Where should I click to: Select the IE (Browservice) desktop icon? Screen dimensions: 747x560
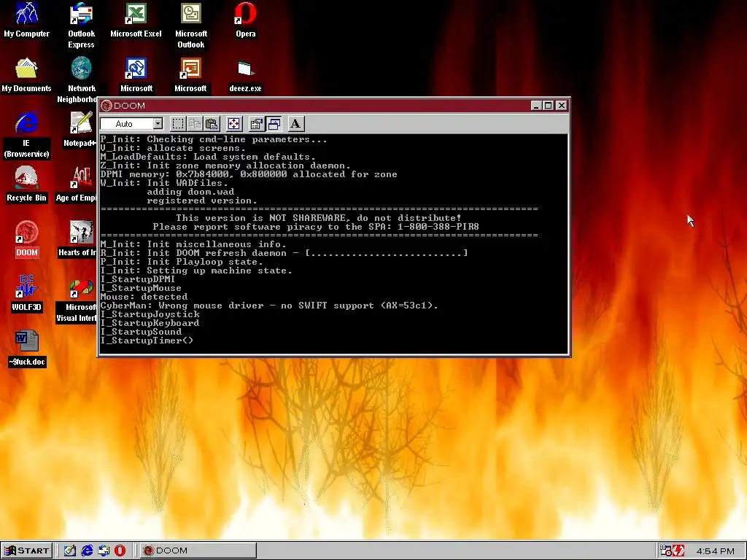(x=27, y=135)
